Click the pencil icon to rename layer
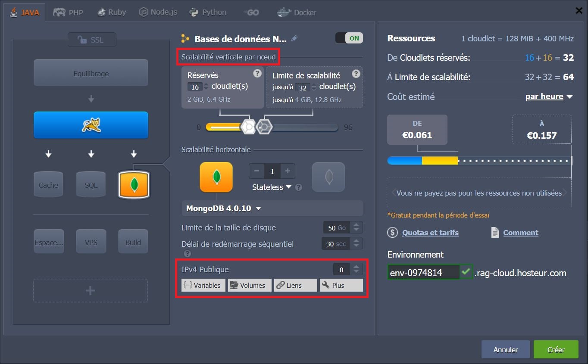The width and height of the screenshot is (588, 364). (294, 39)
